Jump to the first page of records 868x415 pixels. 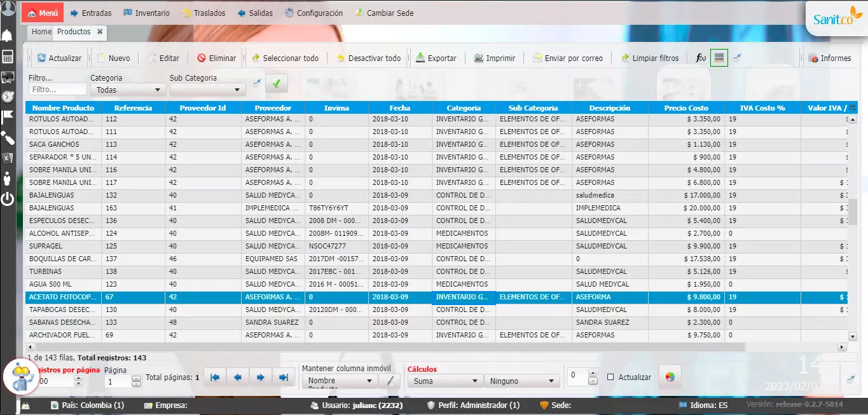click(x=215, y=378)
